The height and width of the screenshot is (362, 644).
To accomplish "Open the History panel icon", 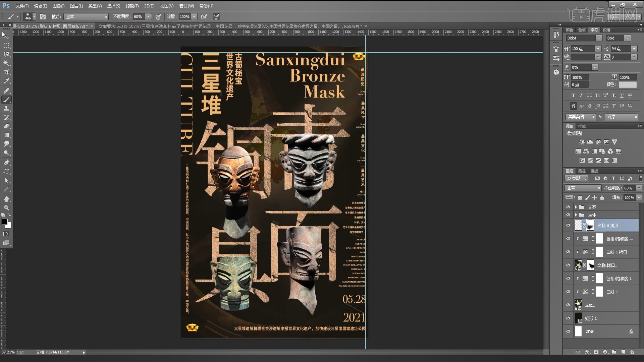I will [x=556, y=35].
